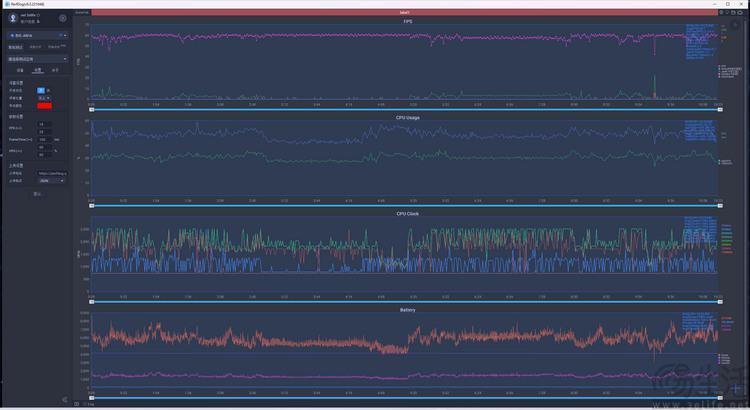Click the upload URL input field
Viewport: 750px width, 410px height.
click(x=52, y=173)
